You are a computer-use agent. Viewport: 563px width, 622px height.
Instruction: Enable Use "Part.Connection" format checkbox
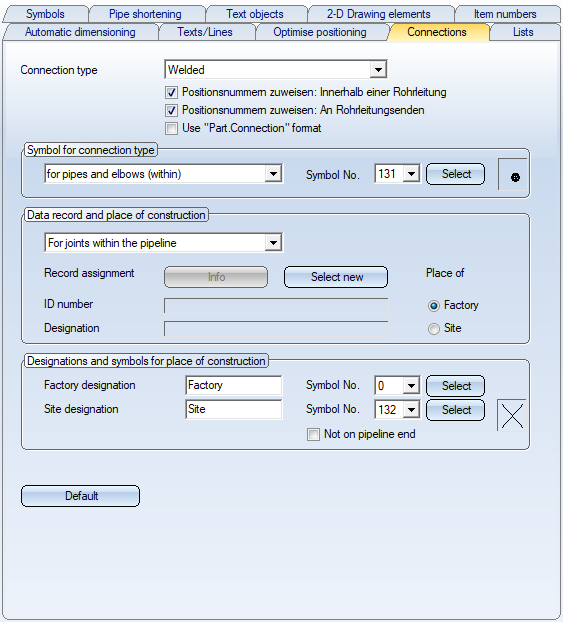point(171,129)
